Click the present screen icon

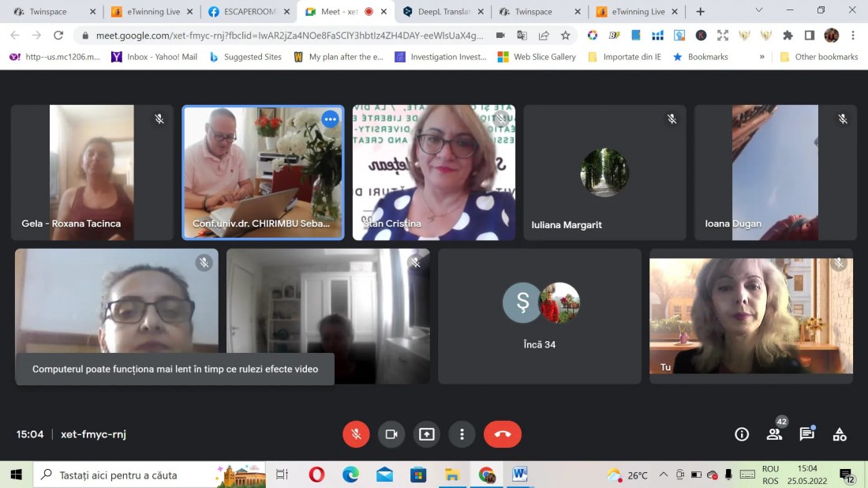(x=427, y=434)
